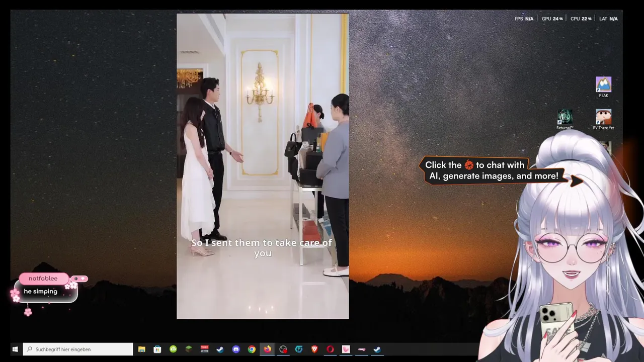Open the black circular recording app icon
This screenshot has width=644, height=362.
click(x=283, y=349)
